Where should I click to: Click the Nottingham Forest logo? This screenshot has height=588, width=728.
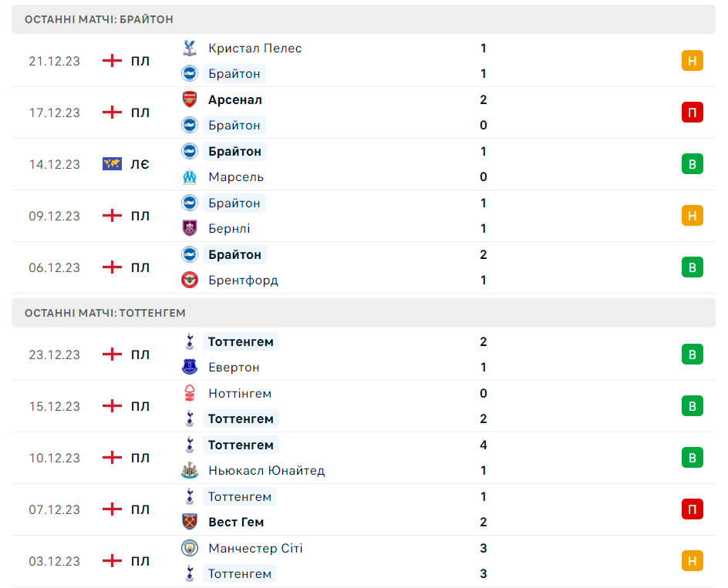(189, 393)
